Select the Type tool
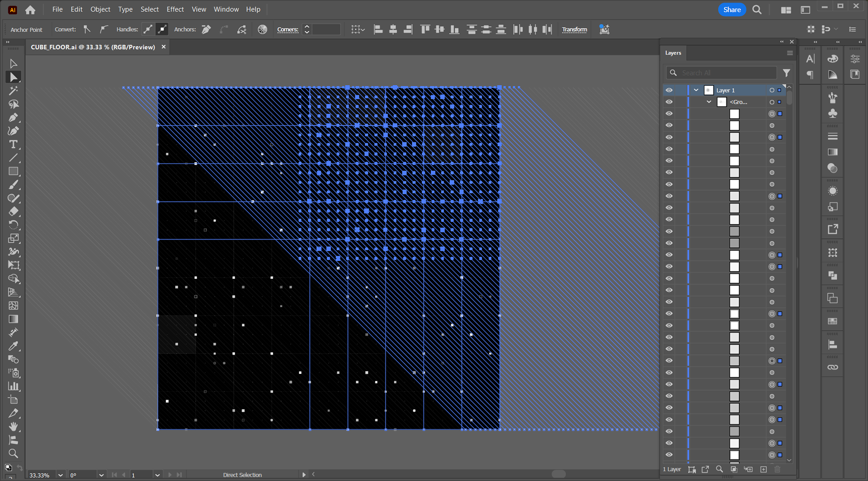 (13, 145)
